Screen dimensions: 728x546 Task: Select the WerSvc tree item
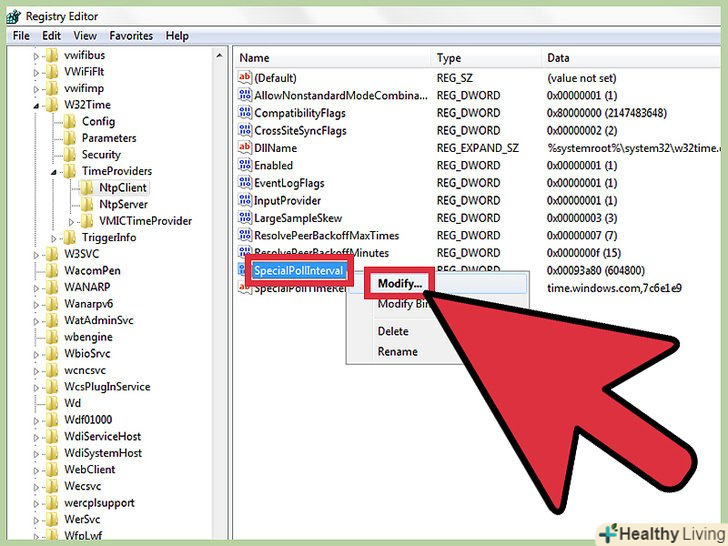82,519
